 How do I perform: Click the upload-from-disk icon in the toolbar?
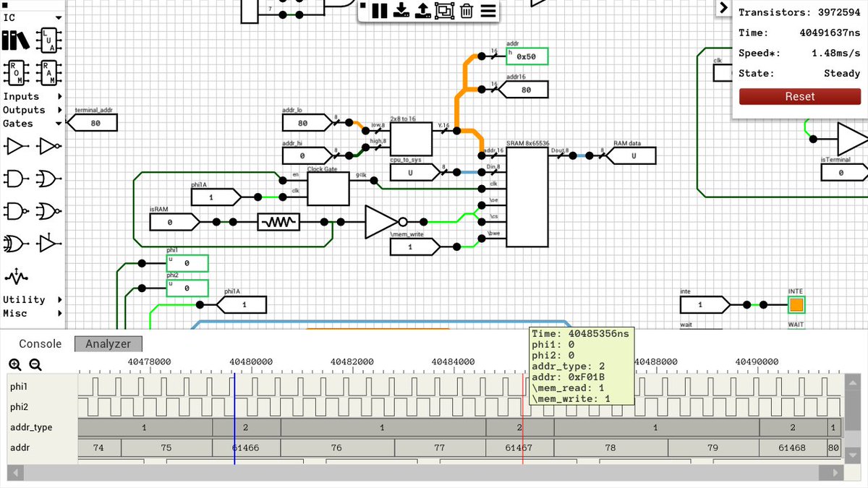423,11
